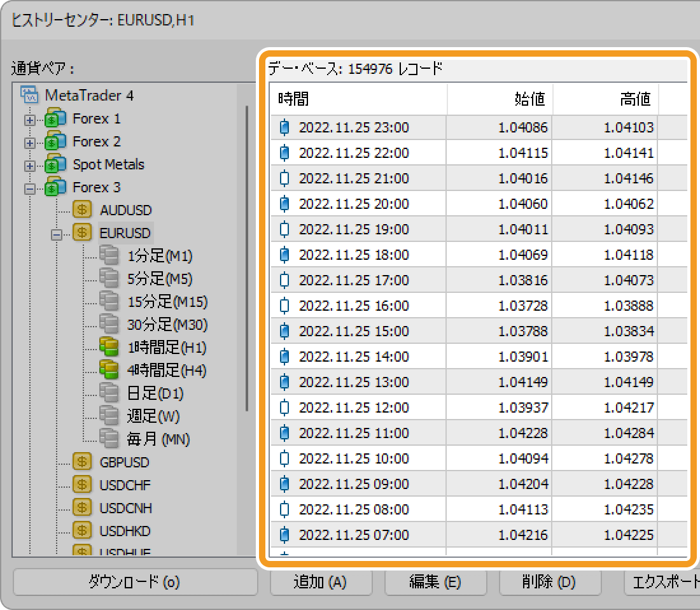Select the 1時間足(H1) timeframe label
700x610 pixels.
click(x=167, y=347)
